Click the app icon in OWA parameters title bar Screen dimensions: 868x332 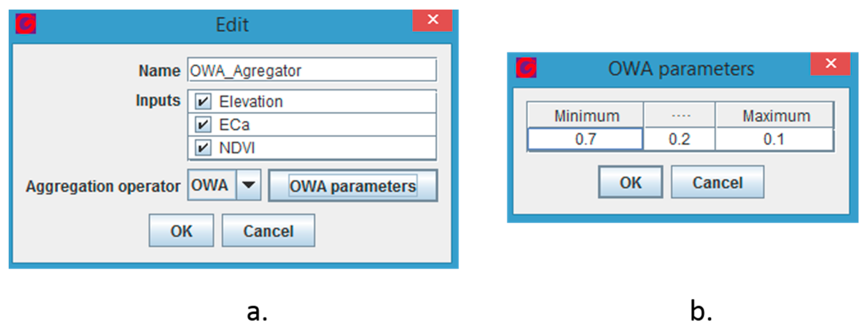coord(526,68)
